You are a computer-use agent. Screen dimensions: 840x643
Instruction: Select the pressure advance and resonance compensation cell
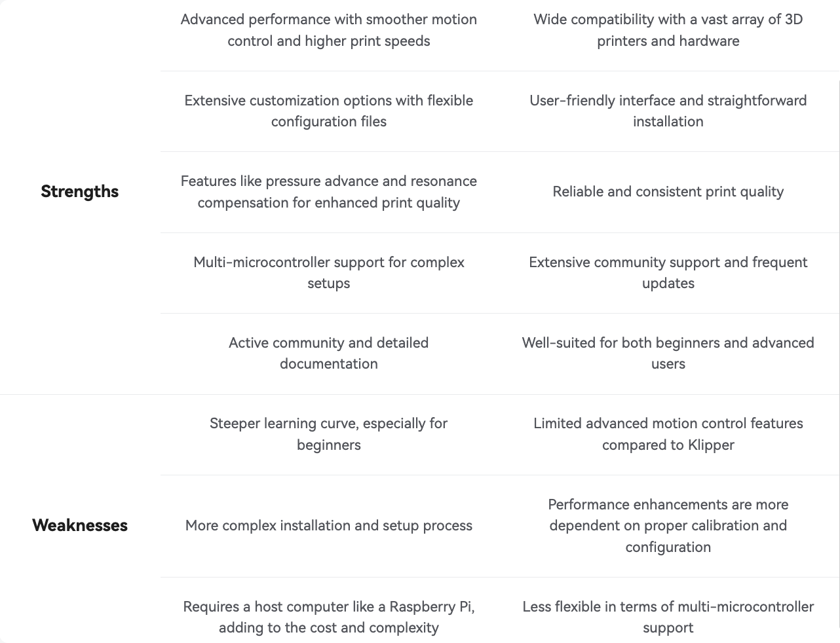(x=329, y=192)
